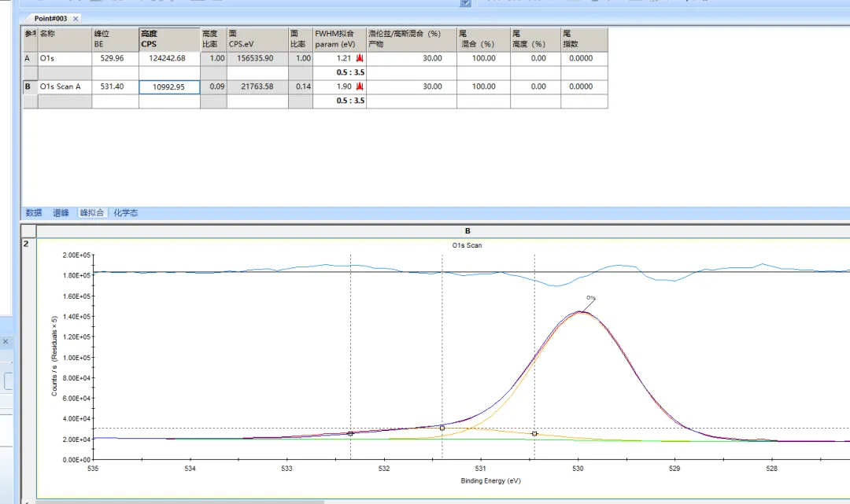Click the O1s peak label on the spectrum
Image resolution: width=850 pixels, height=504 pixels.
(590, 298)
